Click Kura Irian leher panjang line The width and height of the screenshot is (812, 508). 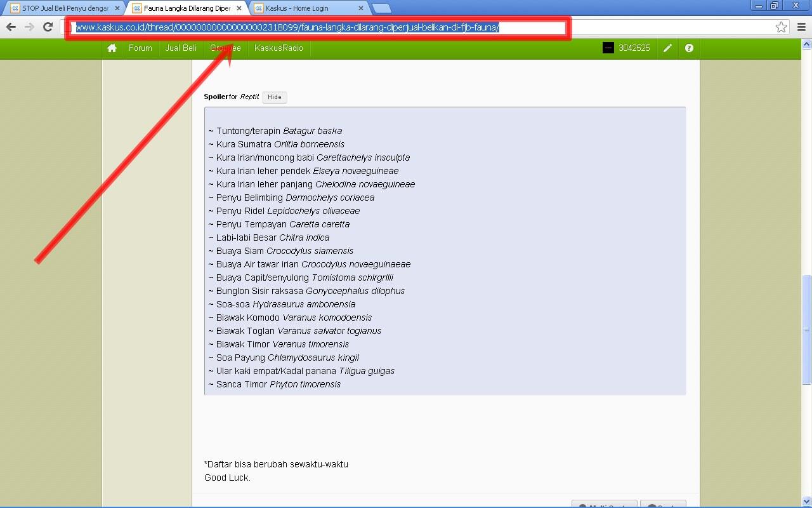click(x=311, y=184)
